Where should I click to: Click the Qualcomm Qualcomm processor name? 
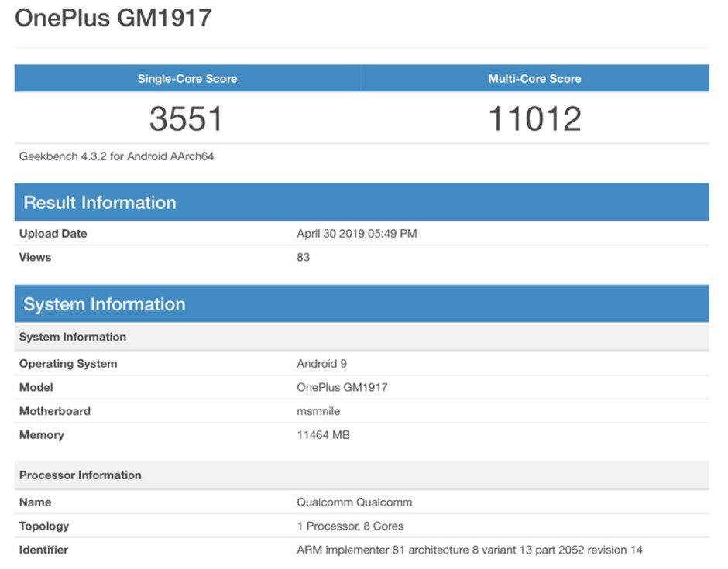tap(355, 502)
